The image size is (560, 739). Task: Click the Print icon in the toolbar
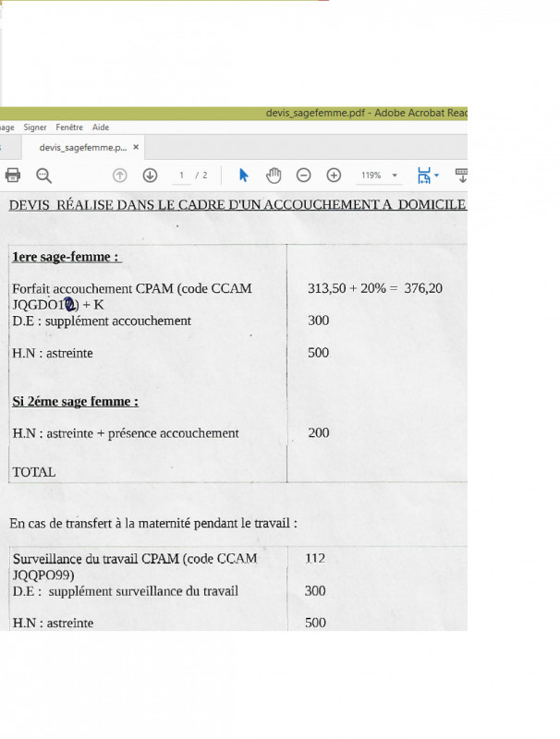click(12, 176)
